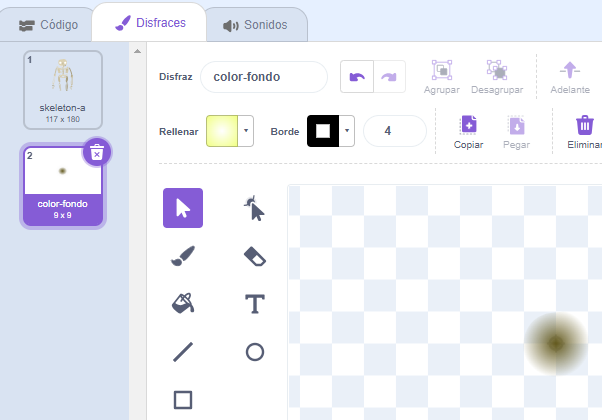Click the Eliminar button

(584, 131)
